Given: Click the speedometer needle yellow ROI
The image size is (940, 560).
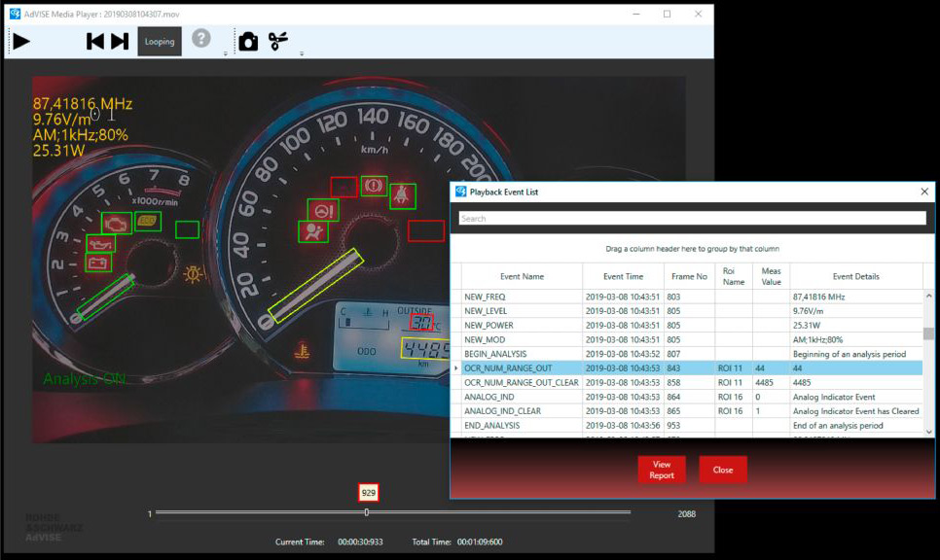Looking at the screenshot, I should 315,286.
